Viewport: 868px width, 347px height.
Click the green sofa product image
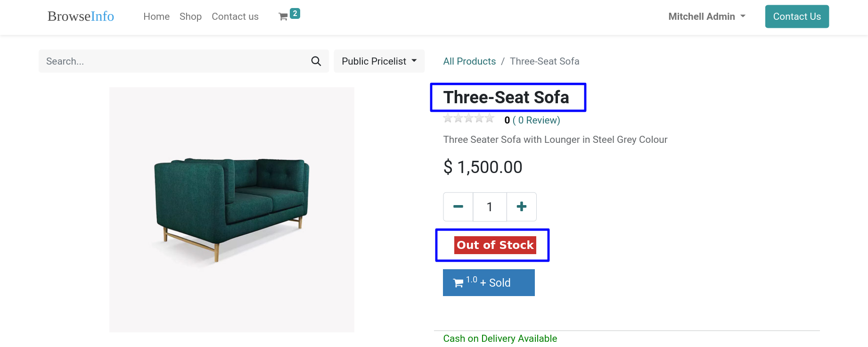pyautogui.click(x=232, y=210)
